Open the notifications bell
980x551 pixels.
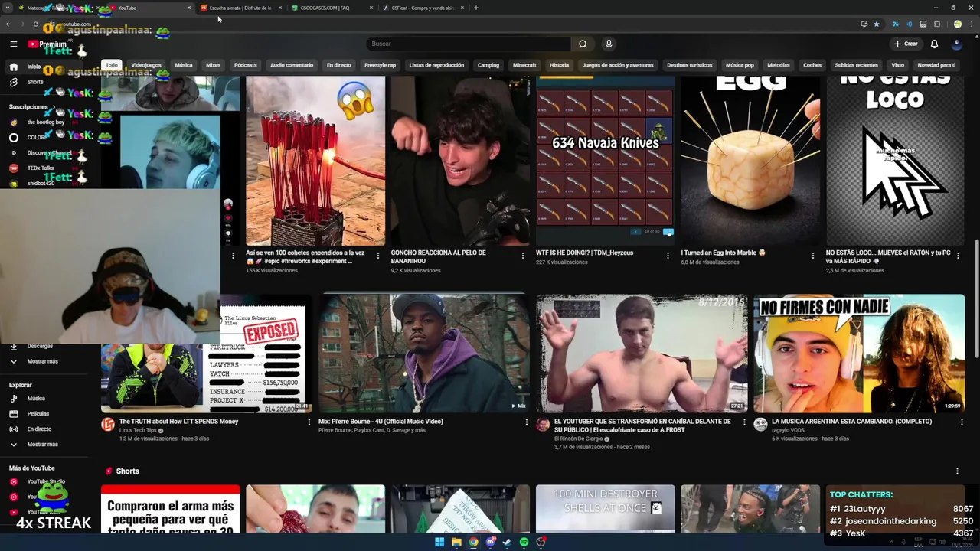point(934,44)
